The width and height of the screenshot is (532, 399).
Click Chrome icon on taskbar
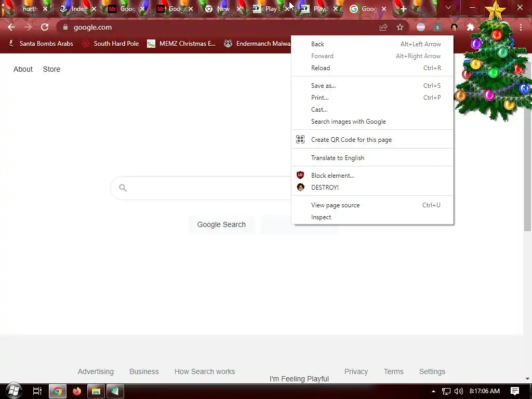point(58,391)
